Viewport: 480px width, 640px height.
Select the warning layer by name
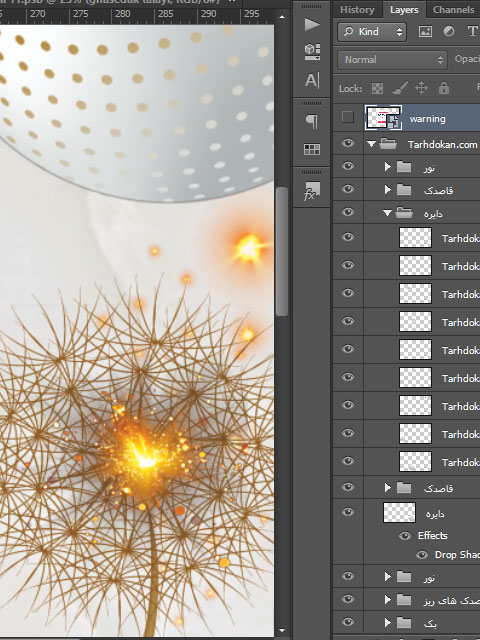click(427, 119)
